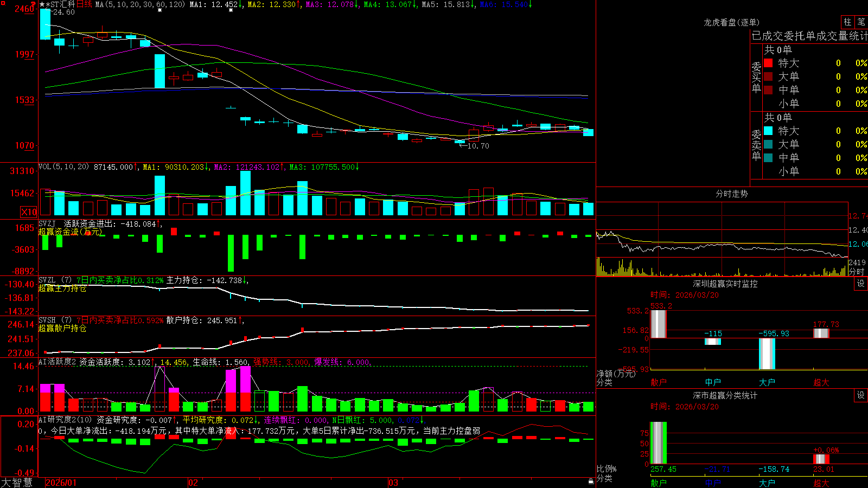Click the AI研究度2(10) indicator label
The image size is (868, 488).
(x=65, y=420)
